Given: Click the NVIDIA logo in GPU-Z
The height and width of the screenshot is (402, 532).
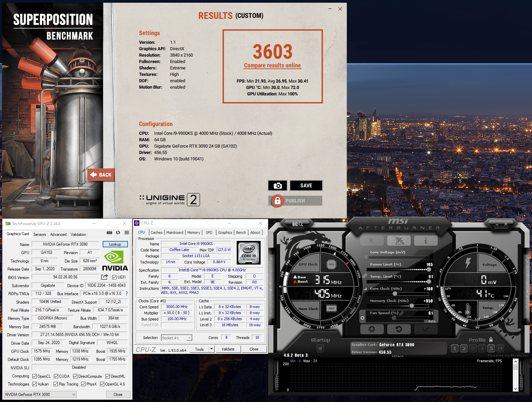Looking at the screenshot, I should 115,260.
